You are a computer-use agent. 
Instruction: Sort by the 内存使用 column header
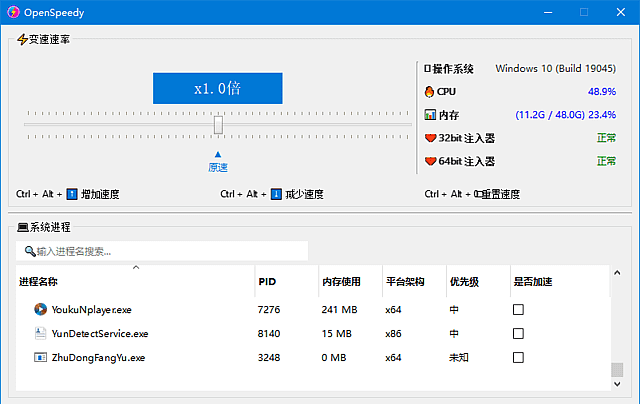coord(351,281)
